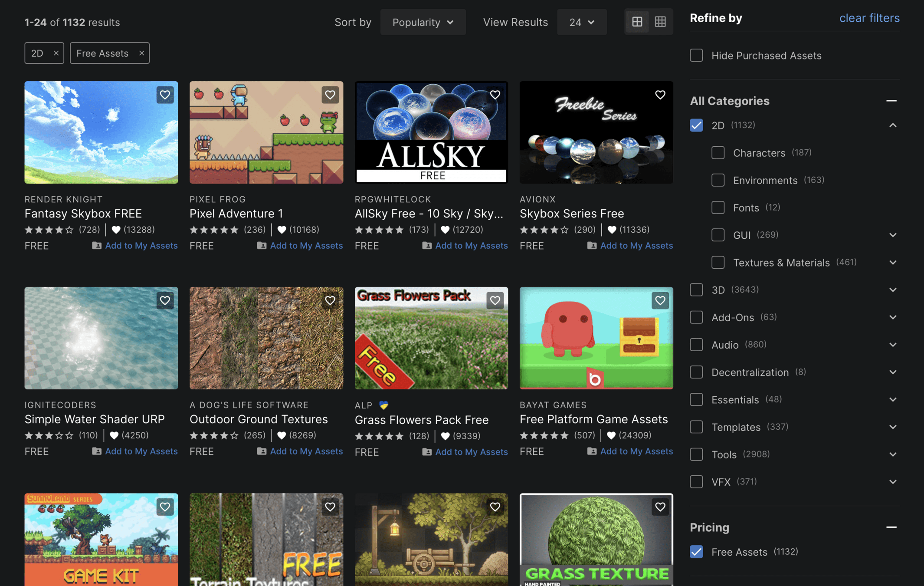Viewport: 924px width, 586px height.
Task: Open the View Results 24 dropdown
Action: 581,22
